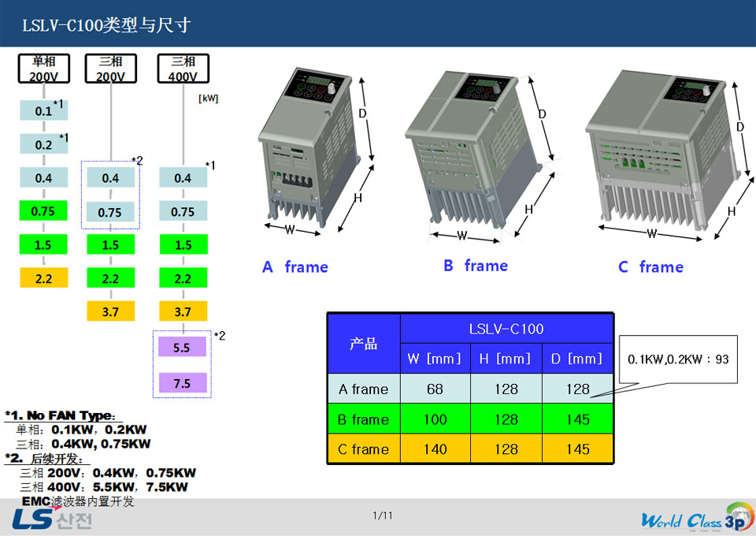Click the 1/11 page number indicator
The image size is (756, 536).
tap(382, 516)
